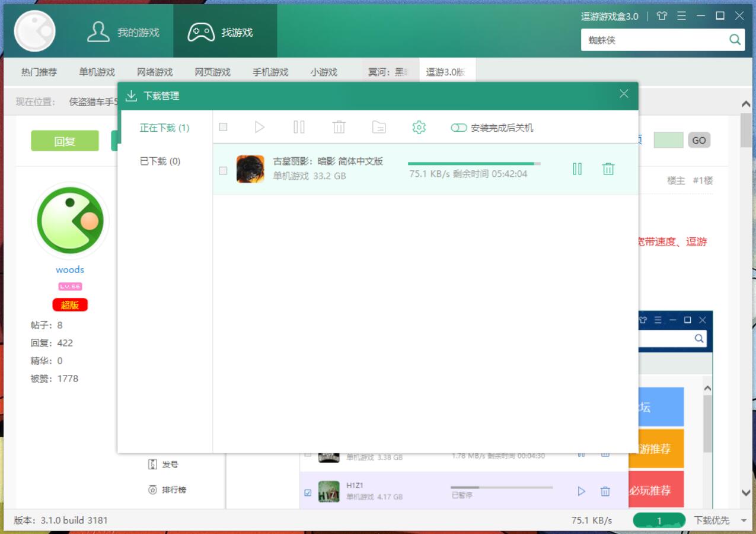Open the woods username link
The image size is (756, 534).
tap(70, 269)
